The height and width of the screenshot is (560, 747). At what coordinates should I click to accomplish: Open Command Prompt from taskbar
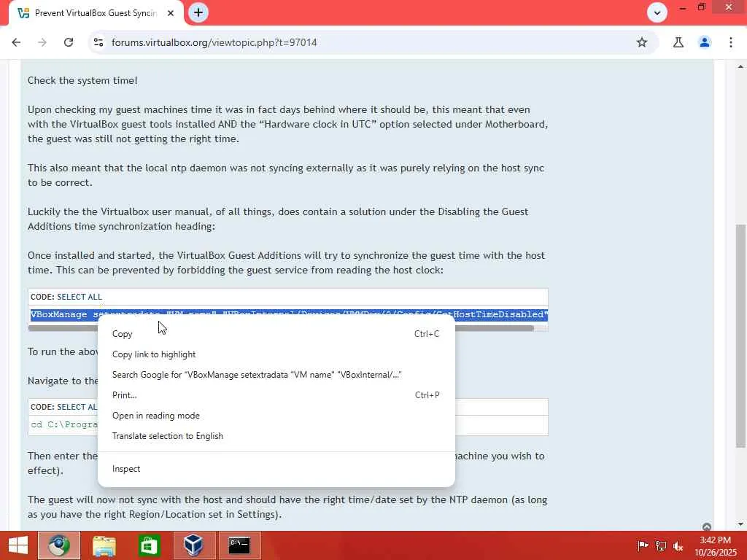[239, 545]
